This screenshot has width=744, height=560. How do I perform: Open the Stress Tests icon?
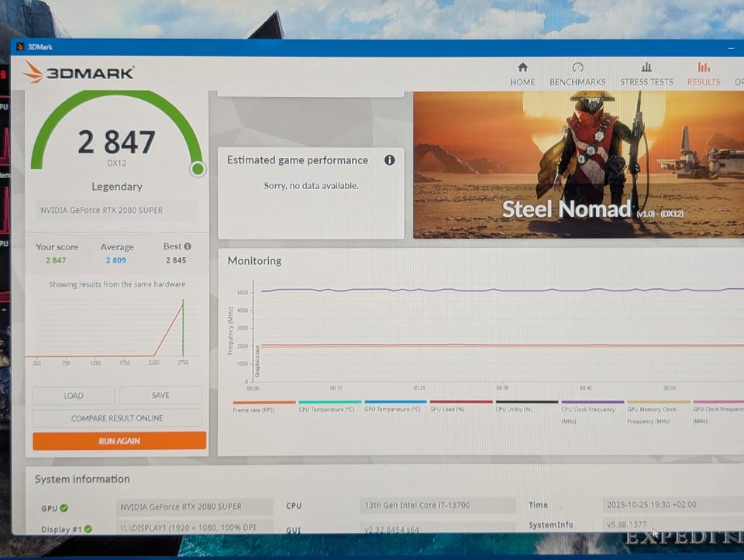(x=646, y=67)
